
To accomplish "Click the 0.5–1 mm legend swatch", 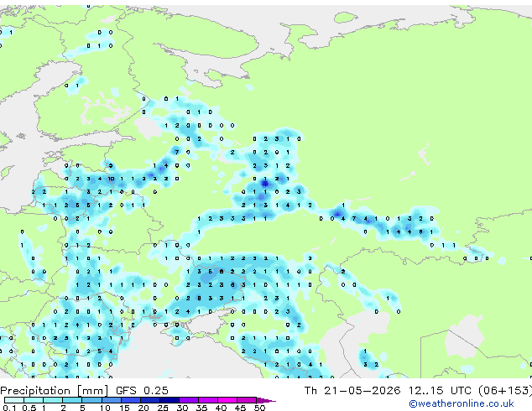I will [x=34, y=400].
